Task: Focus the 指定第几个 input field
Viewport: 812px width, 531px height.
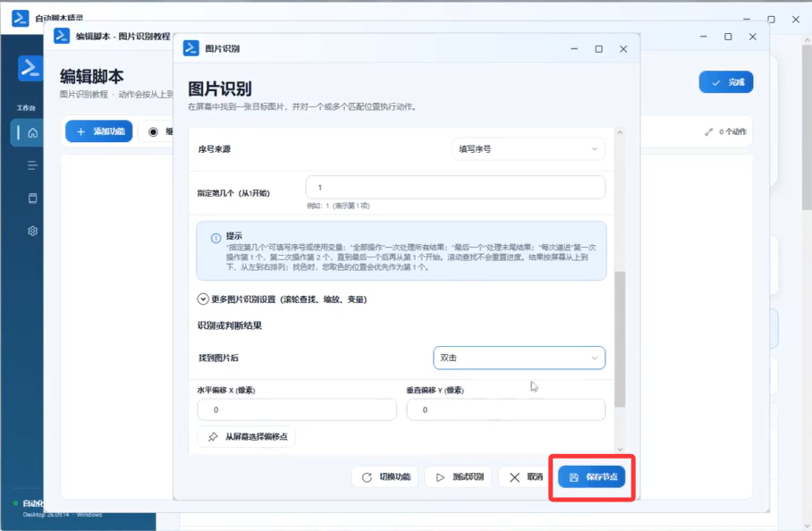Action: (x=455, y=188)
